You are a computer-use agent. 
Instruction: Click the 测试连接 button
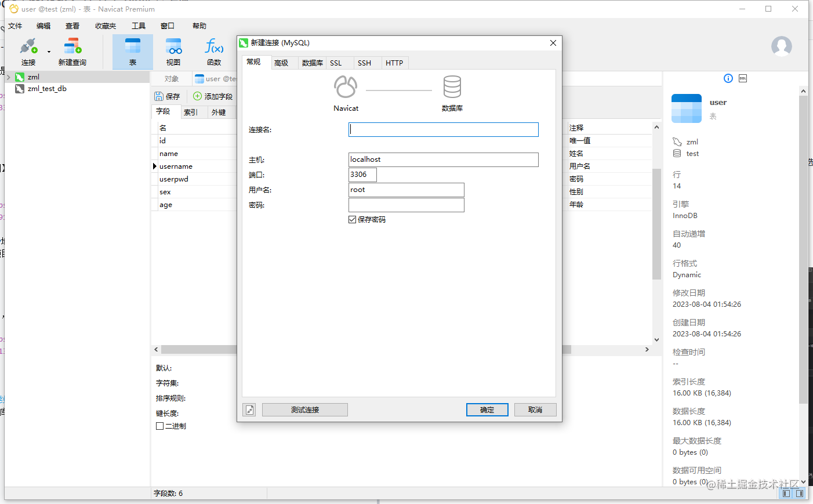(304, 409)
